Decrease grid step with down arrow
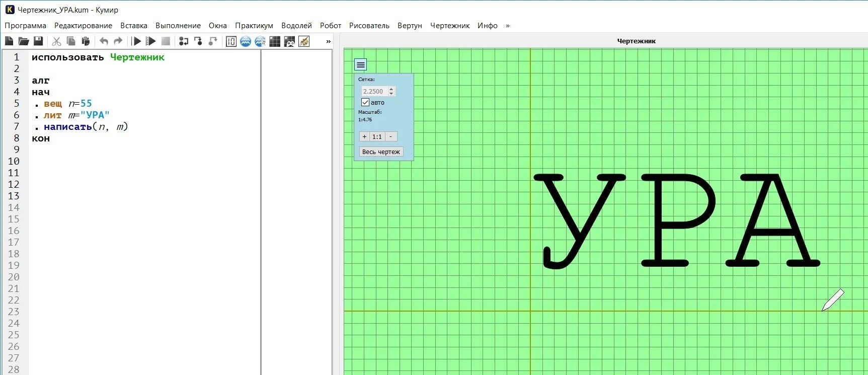This screenshot has width=868, height=375. [391, 94]
